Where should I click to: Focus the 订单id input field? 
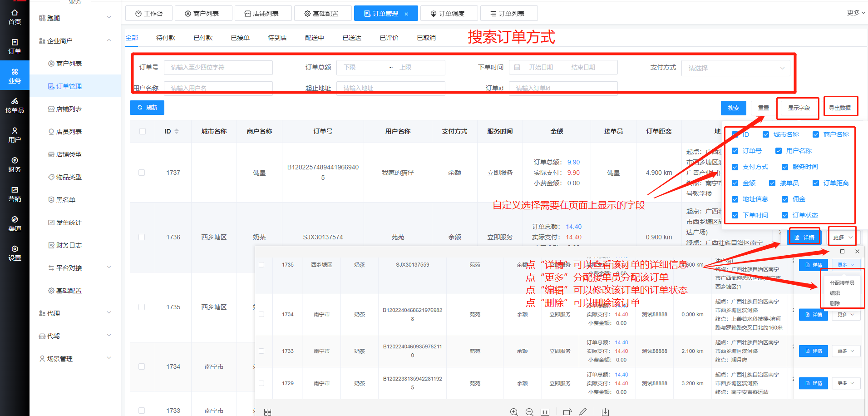point(563,88)
